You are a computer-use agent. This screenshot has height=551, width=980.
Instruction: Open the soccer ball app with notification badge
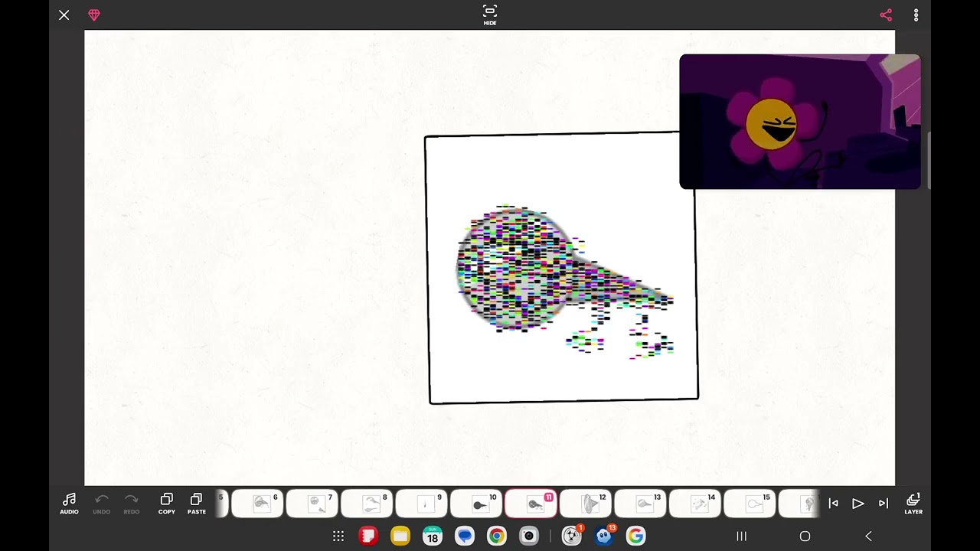point(572,536)
